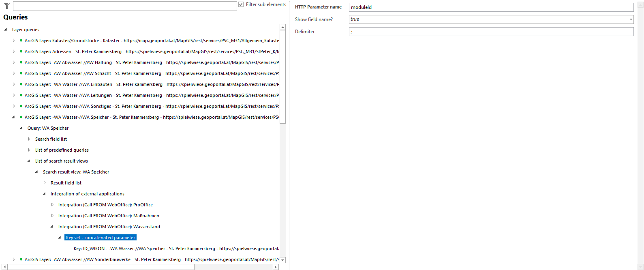The width and height of the screenshot is (644, 270).
Task: Click the query filter text field
Action: (x=125, y=6)
